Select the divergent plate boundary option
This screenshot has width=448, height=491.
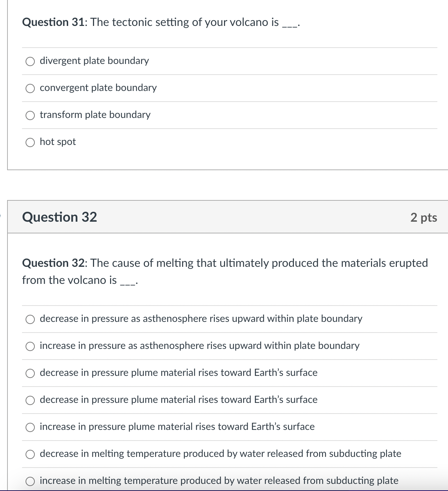click(x=30, y=61)
